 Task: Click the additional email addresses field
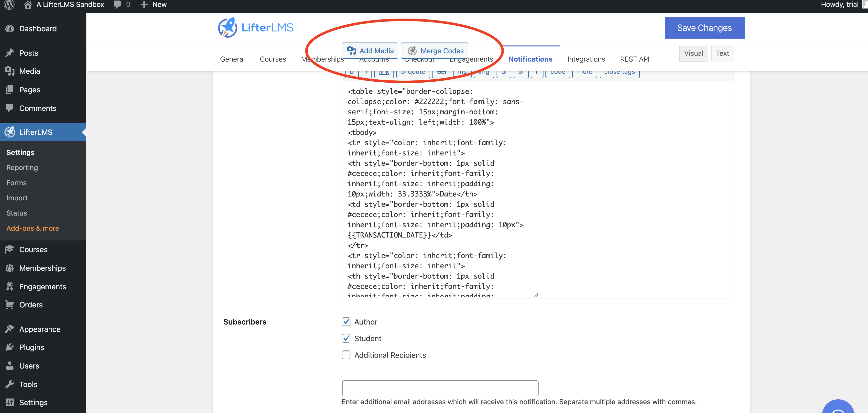pyautogui.click(x=440, y=388)
